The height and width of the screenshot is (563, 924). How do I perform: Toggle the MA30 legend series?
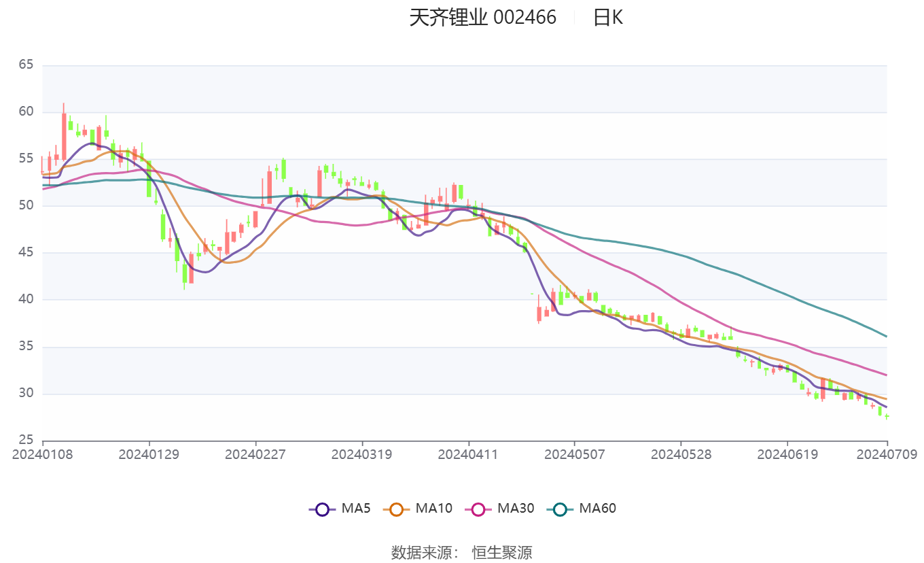coord(499,508)
